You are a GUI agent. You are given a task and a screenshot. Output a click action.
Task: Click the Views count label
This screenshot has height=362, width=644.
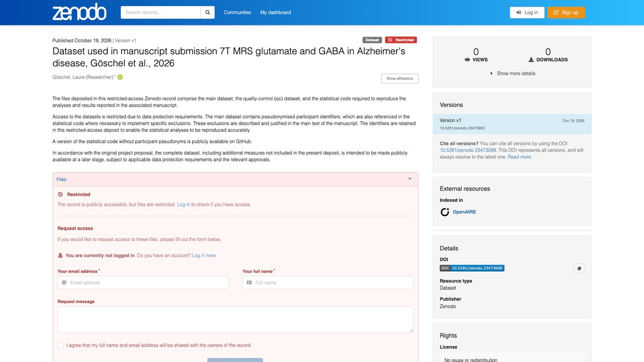(x=476, y=59)
